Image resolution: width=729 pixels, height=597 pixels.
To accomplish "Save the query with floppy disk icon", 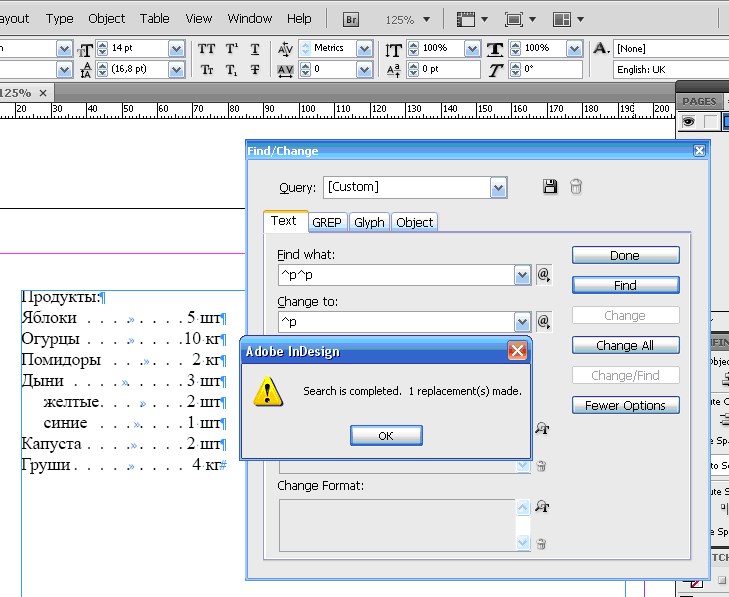I will click(550, 186).
